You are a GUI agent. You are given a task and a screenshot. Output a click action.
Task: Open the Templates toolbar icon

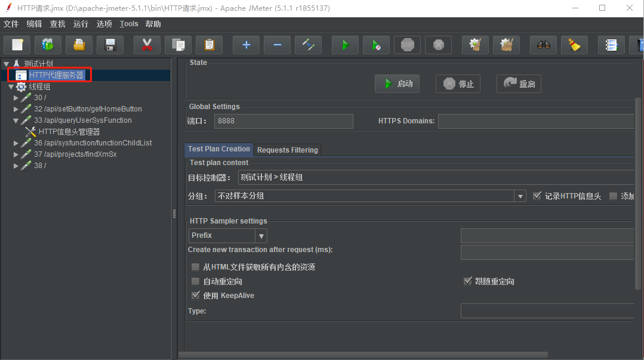(x=48, y=45)
